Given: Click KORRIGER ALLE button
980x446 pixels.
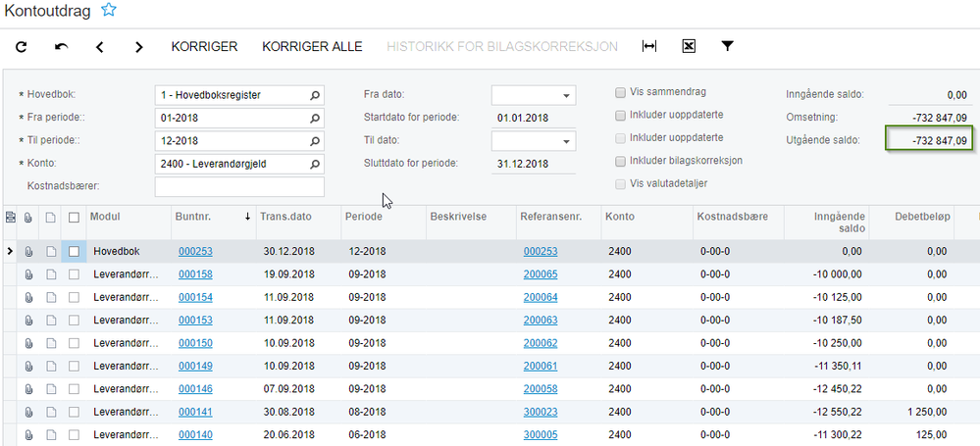Looking at the screenshot, I should (x=312, y=47).
